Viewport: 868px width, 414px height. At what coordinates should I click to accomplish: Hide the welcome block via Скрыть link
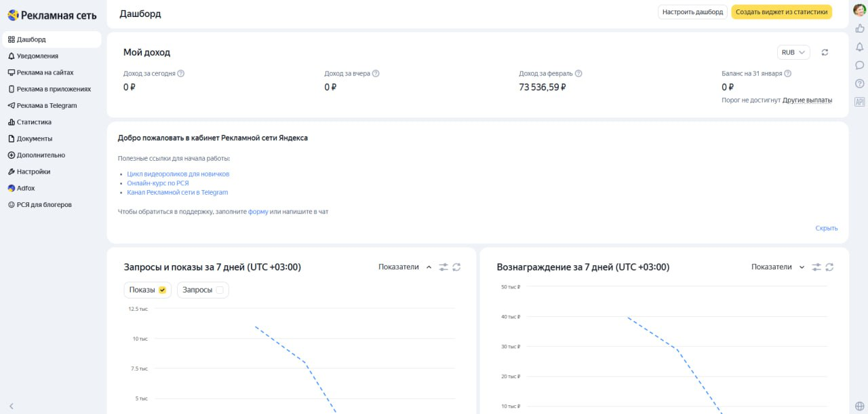pos(826,228)
